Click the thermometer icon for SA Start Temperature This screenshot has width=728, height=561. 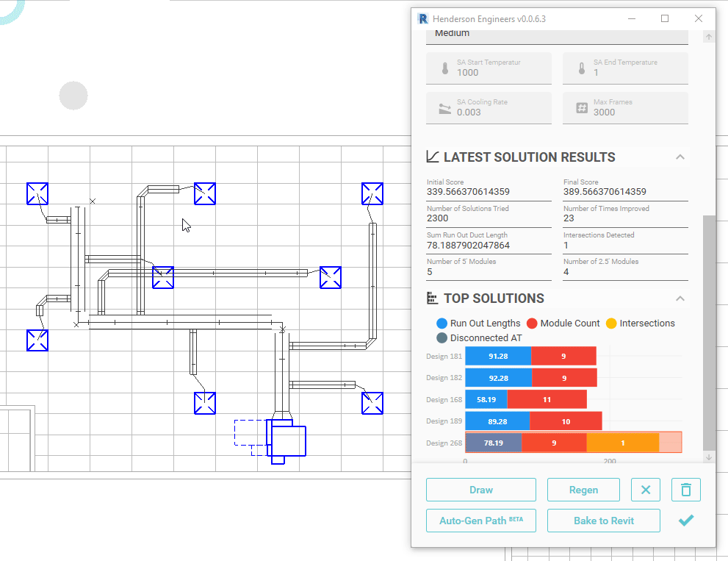click(x=444, y=68)
